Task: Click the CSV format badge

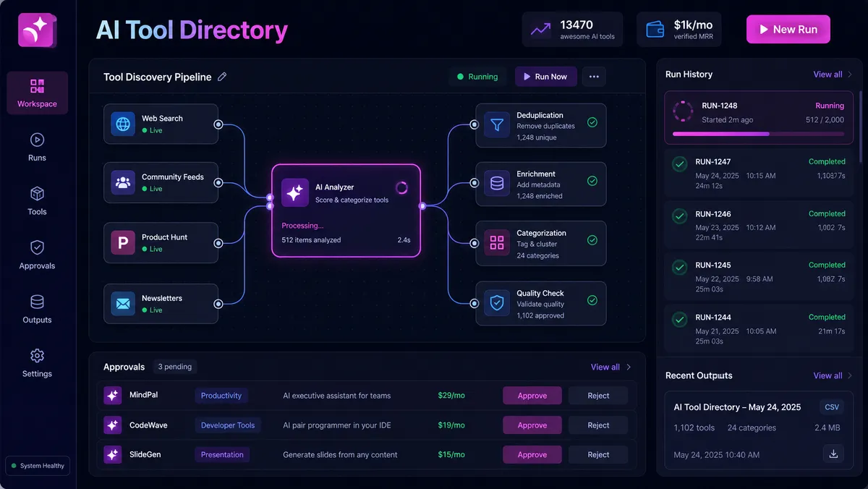Action: (x=832, y=407)
